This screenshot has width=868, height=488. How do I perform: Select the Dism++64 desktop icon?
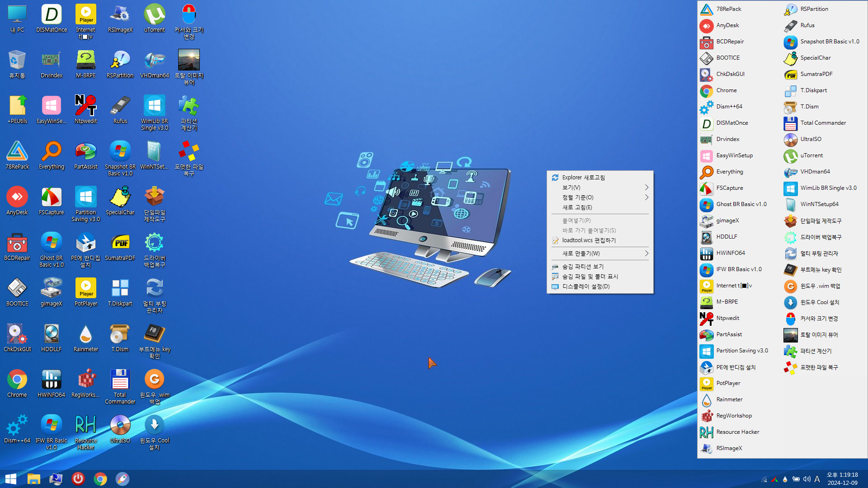click(x=17, y=429)
